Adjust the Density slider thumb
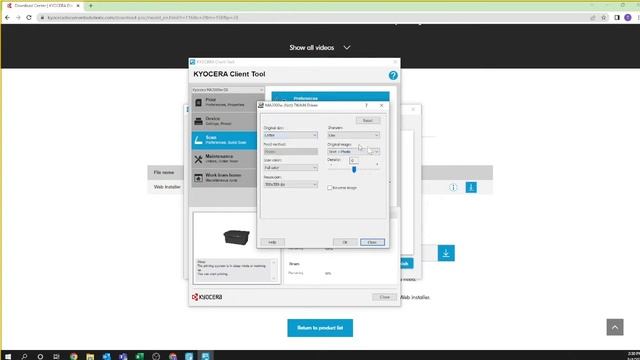This screenshot has width=640, height=360. (x=354, y=169)
